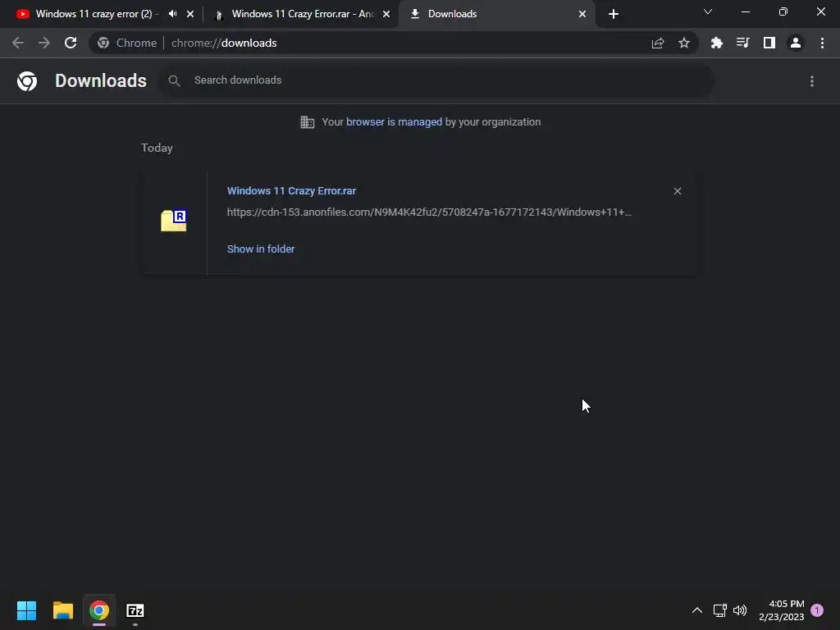The width and height of the screenshot is (840, 630).
Task: Click the address bar URL chrome://downloads
Action: point(224,43)
